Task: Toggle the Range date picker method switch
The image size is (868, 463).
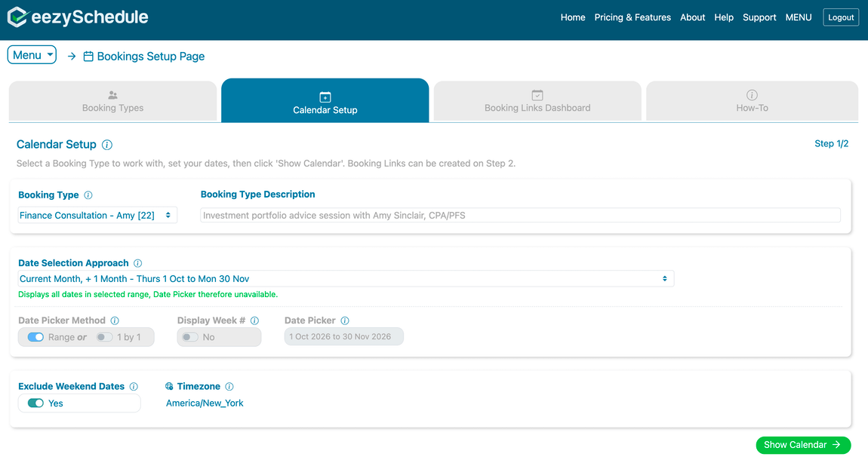Action: pyautogui.click(x=35, y=337)
